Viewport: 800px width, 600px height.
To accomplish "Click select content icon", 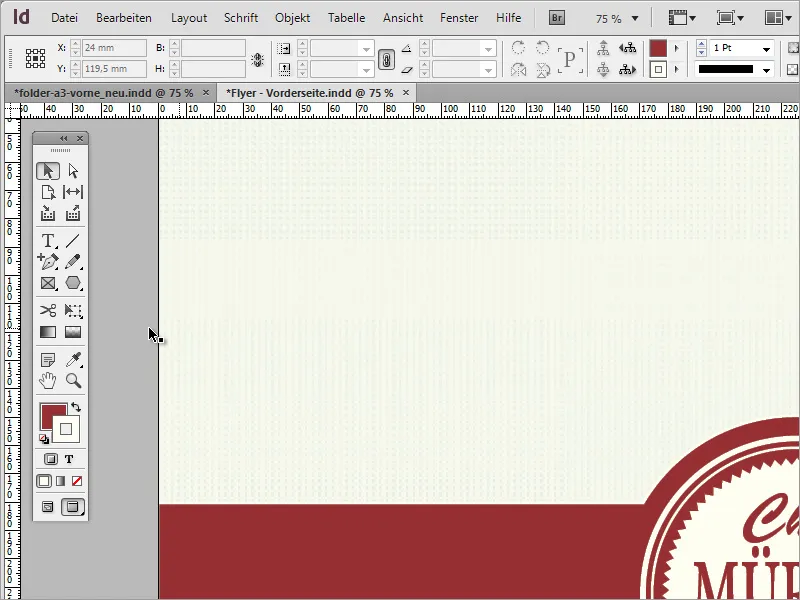I will click(x=603, y=70).
